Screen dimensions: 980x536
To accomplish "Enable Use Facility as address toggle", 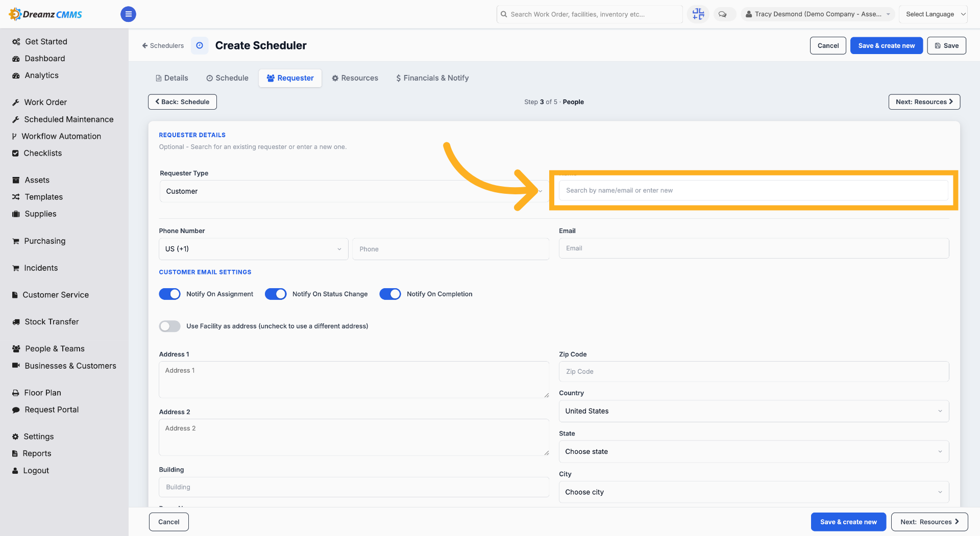I will pos(169,326).
